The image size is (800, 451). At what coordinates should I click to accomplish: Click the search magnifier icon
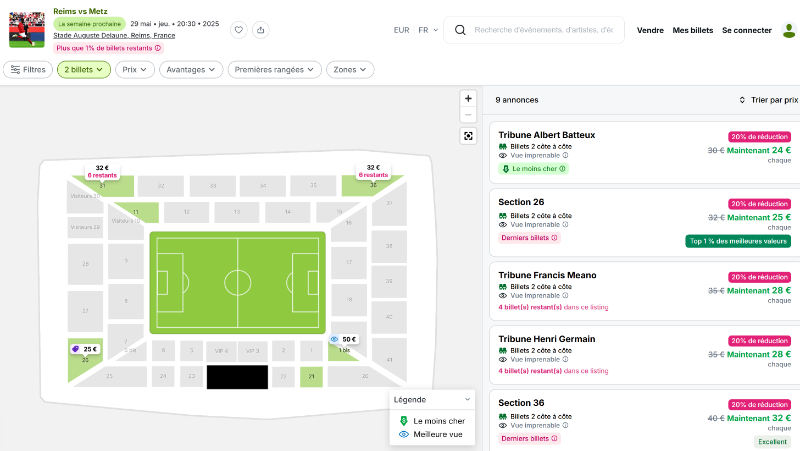point(460,30)
